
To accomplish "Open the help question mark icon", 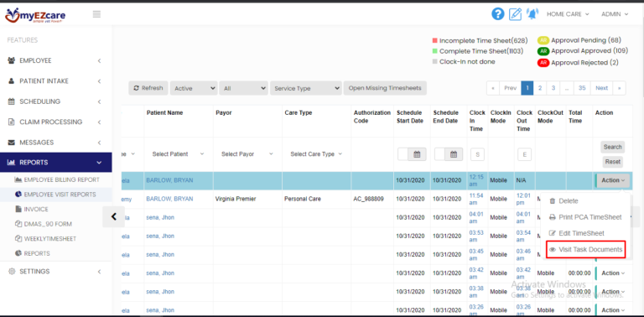I will click(x=498, y=14).
